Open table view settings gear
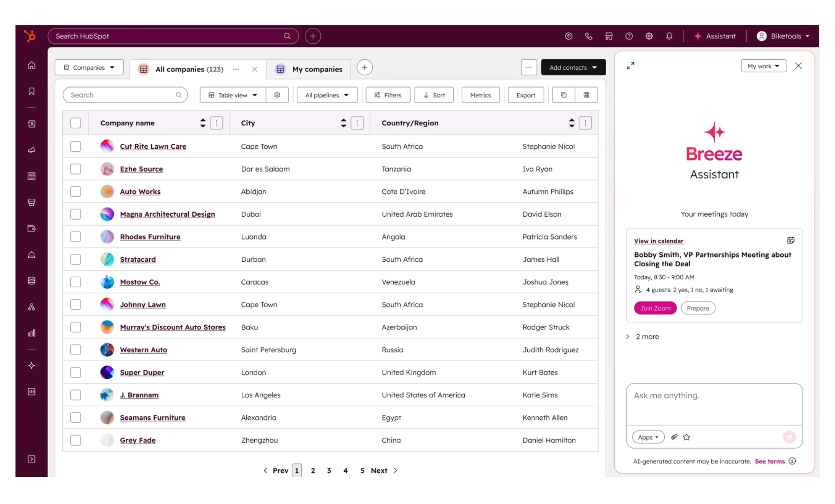This screenshot has width=835, height=504. (x=277, y=95)
